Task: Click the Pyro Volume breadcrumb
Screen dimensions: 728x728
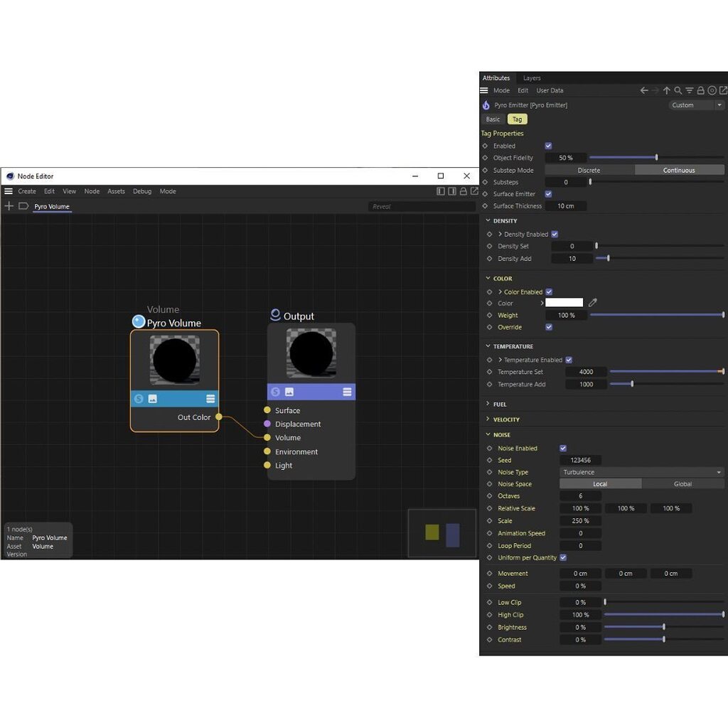Action: pos(51,206)
